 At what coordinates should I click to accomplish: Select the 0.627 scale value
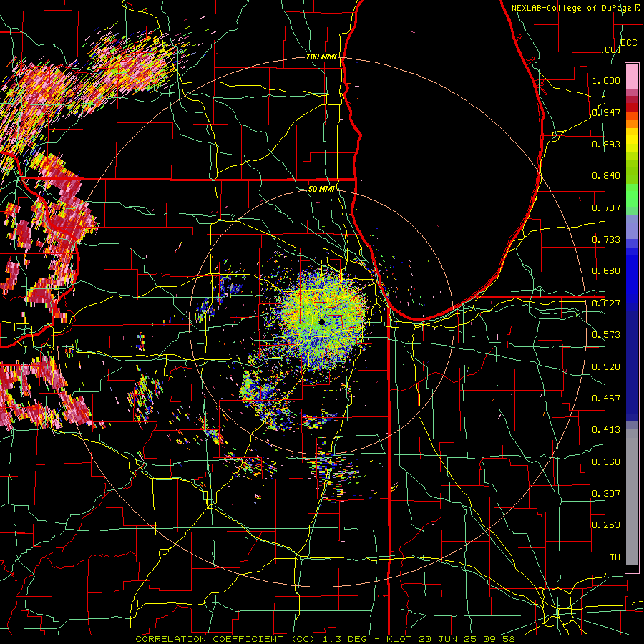click(x=606, y=303)
